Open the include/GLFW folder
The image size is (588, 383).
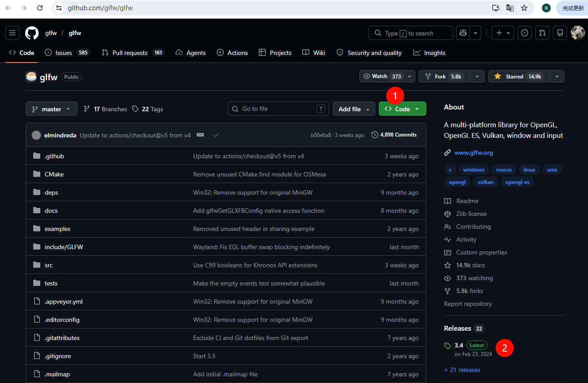[64, 247]
